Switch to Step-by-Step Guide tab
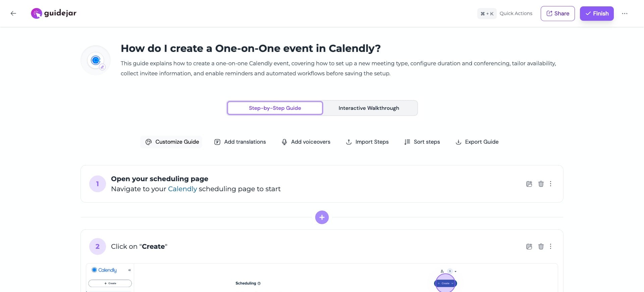The width and height of the screenshot is (644, 292). click(x=275, y=108)
